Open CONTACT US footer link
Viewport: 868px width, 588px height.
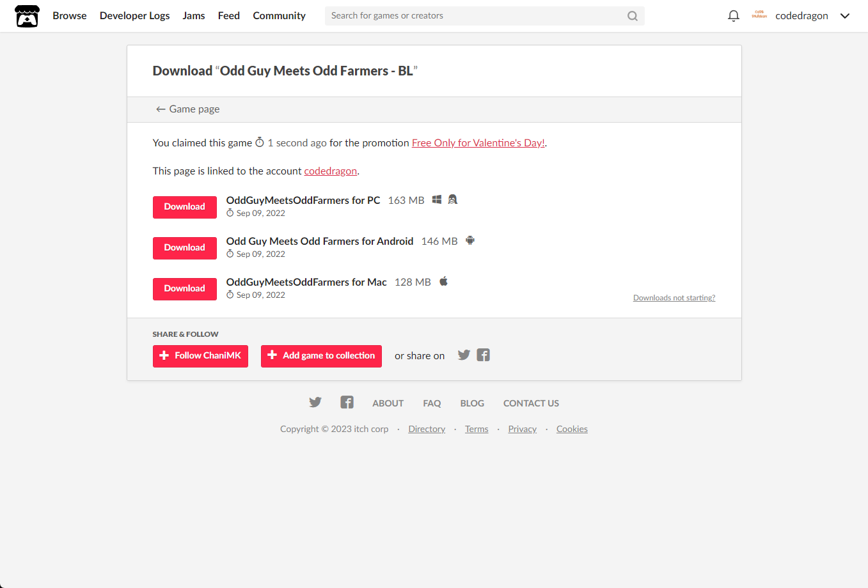pyautogui.click(x=531, y=403)
